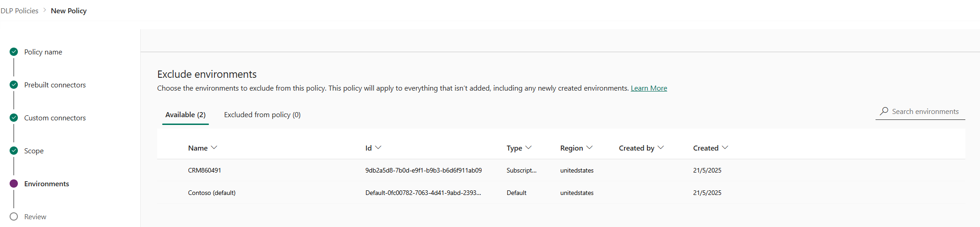Click the Policy name step checkmark icon

(x=14, y=52)
